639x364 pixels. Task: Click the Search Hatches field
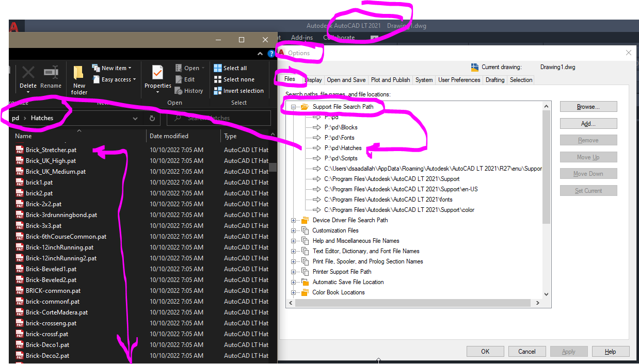pos(219,118)
